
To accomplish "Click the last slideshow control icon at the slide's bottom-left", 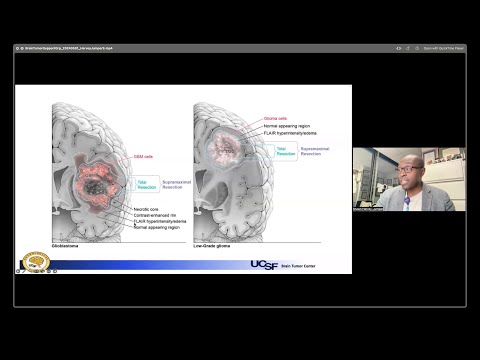I will click(55, 271).
